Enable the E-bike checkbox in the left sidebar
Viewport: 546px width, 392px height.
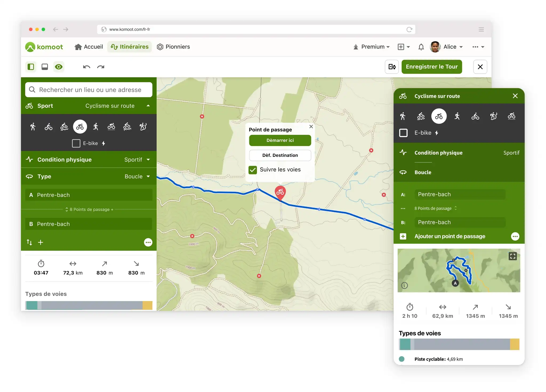pyautogui.click(x=76, y=143)
